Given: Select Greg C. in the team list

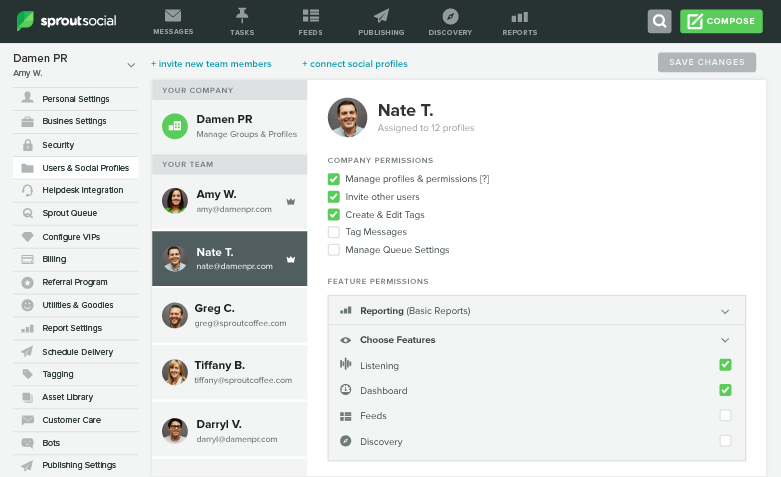Looking at the screenshot, I should pyautogui.click(x=230, y=315).
